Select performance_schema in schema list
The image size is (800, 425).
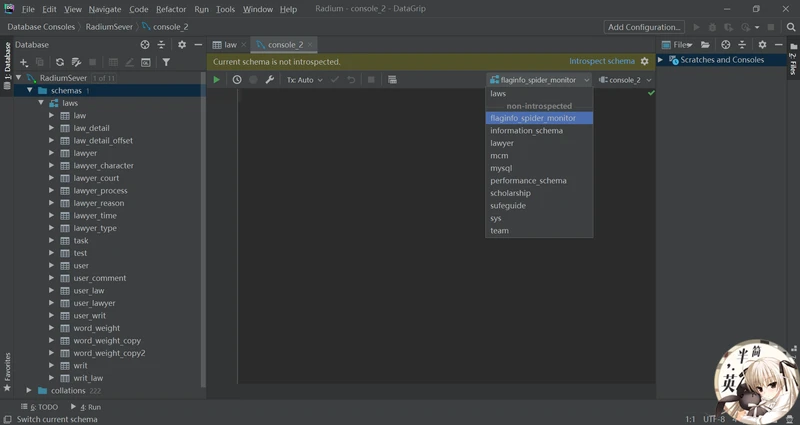(x=539, y=181)
